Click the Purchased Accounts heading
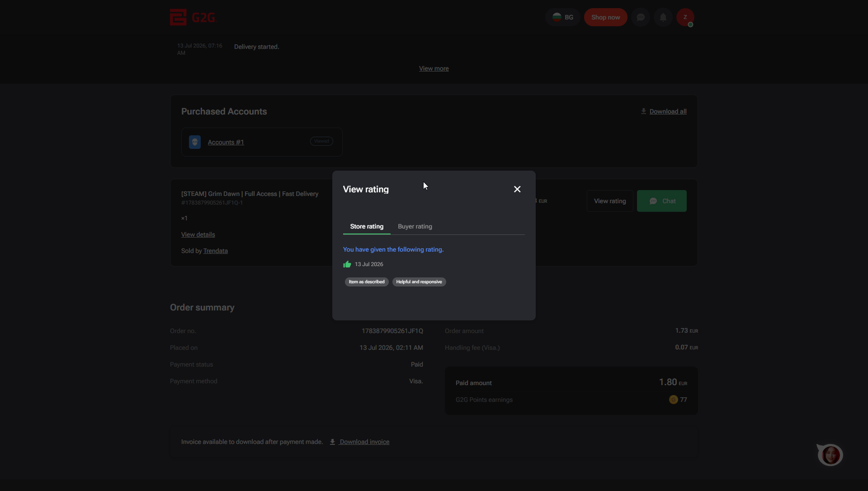This screenshot has width=868, height=491. tap(224, 111)
